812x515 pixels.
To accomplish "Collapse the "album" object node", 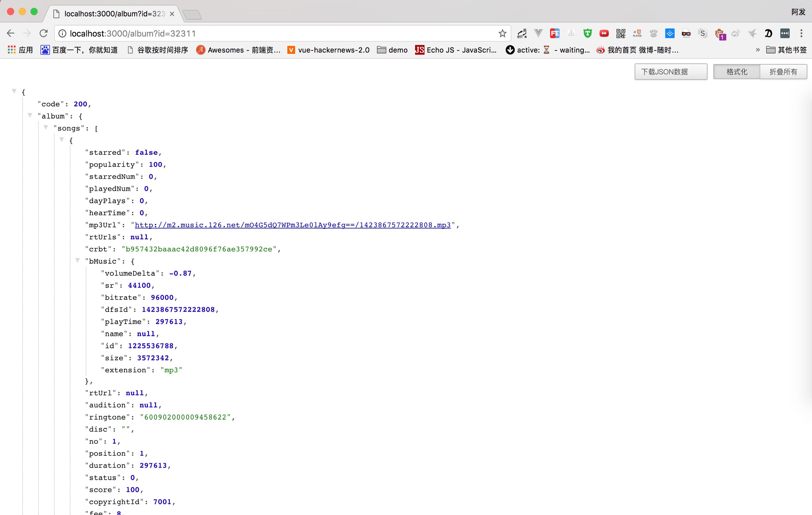I will coord(30,115).
